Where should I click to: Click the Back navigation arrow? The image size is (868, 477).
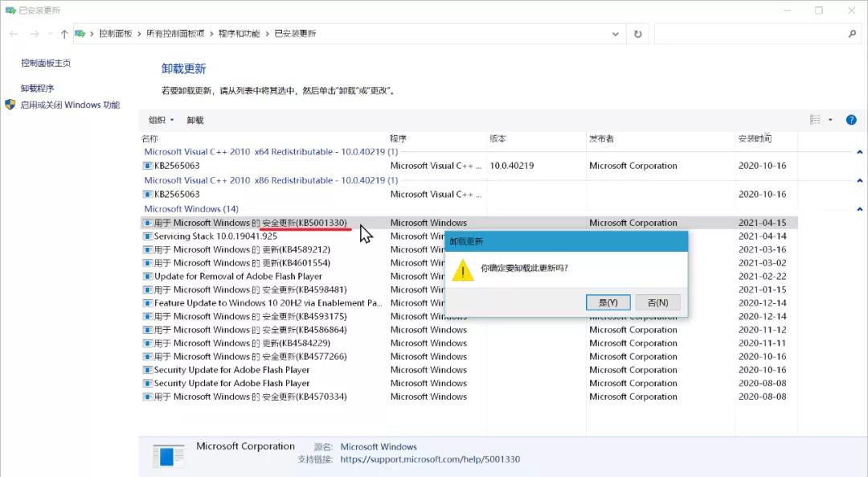(x=13, y=33)
